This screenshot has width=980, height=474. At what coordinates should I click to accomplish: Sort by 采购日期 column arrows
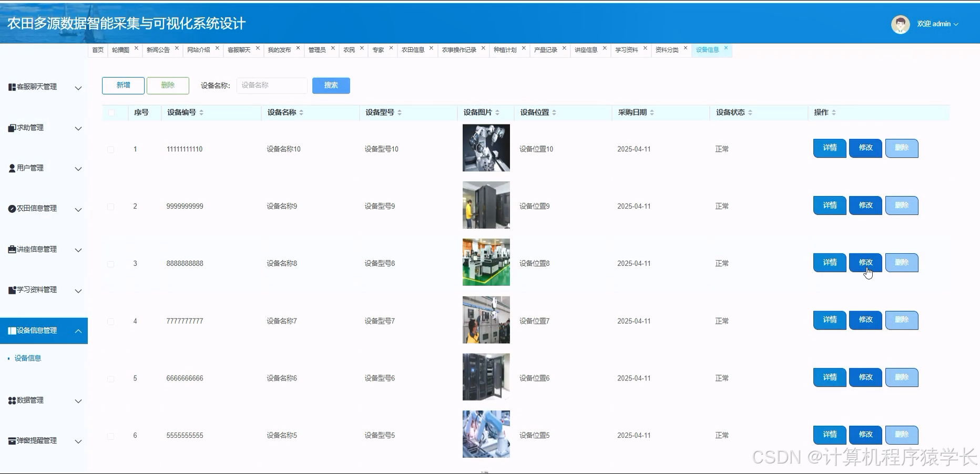(652, 112)
